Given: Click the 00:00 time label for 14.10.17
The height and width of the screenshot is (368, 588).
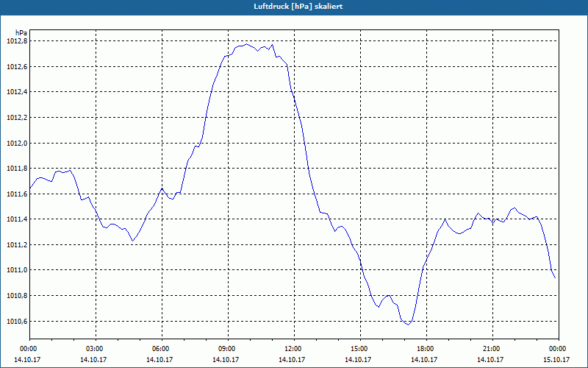Looking at the screenshot, I should coord(27,349).
